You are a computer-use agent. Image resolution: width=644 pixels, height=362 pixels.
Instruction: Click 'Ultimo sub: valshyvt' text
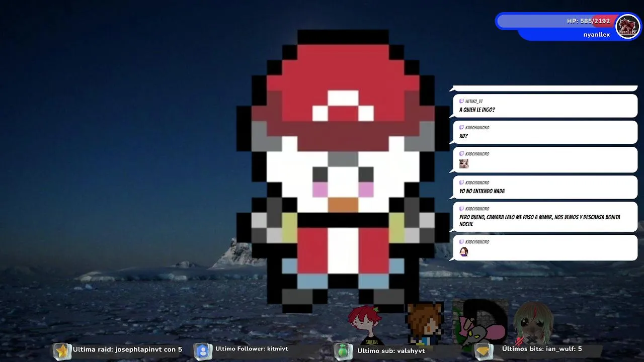click(x=391, y=350)
